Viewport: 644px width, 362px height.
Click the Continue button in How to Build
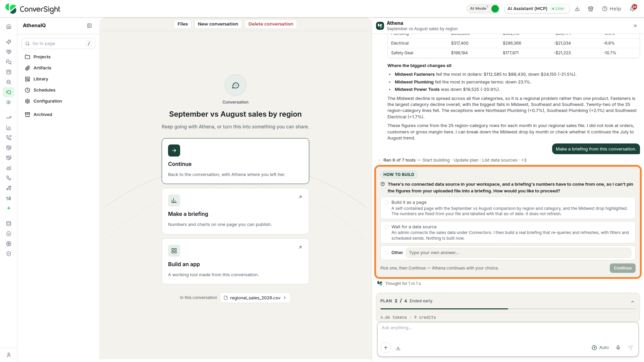click(x=623, y=268)
